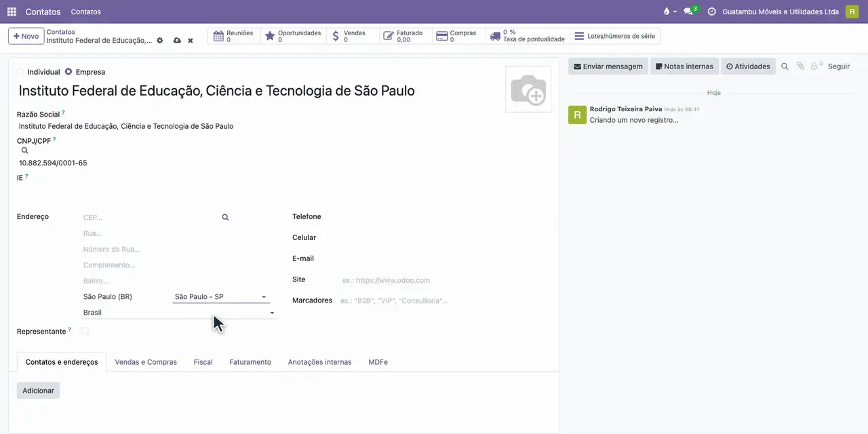
Task: Click the company name title field
Action: (x=258, y=91)
